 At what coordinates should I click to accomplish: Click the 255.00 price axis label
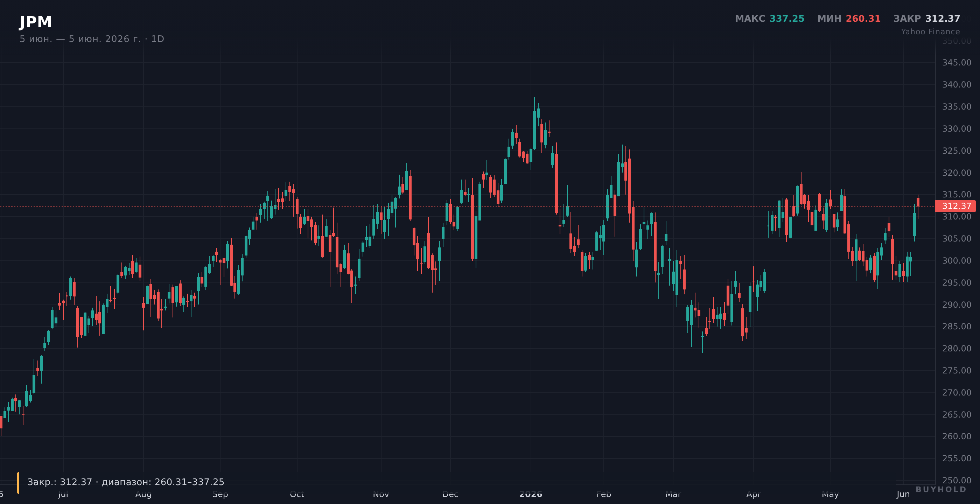coord(957,458)
